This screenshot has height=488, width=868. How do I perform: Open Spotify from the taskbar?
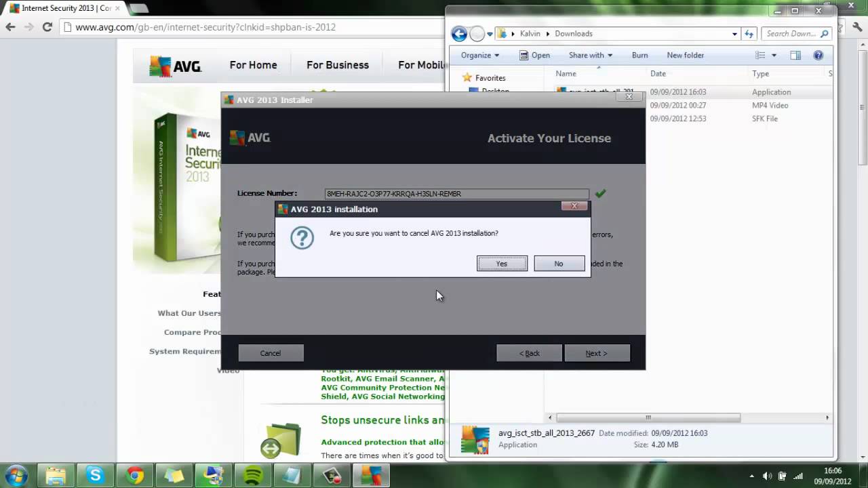(x=253, y=476)
